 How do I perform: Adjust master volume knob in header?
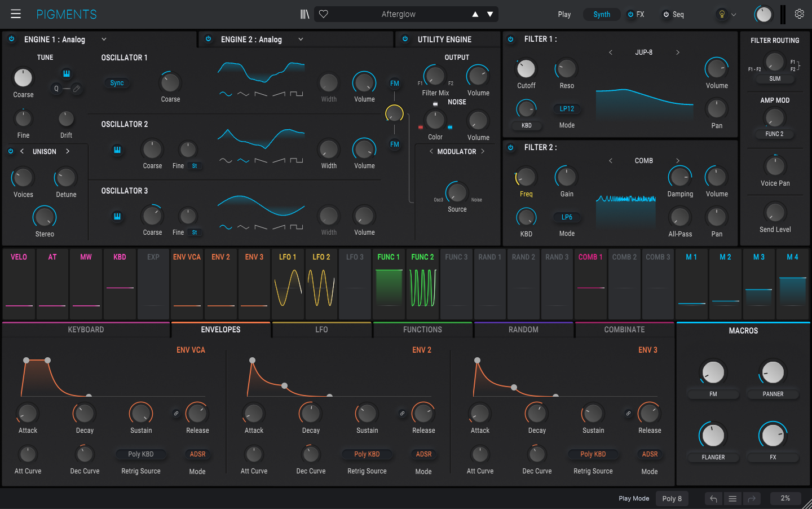click(763, 15)
